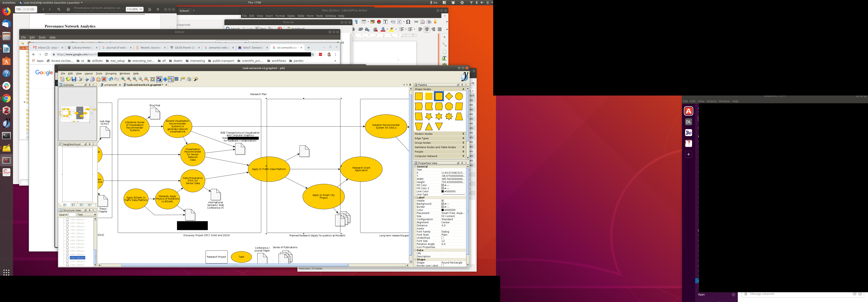Toggle the Grid icon in yEd toolbar
This screenshot has width=868, height=302.
[177, 79]
